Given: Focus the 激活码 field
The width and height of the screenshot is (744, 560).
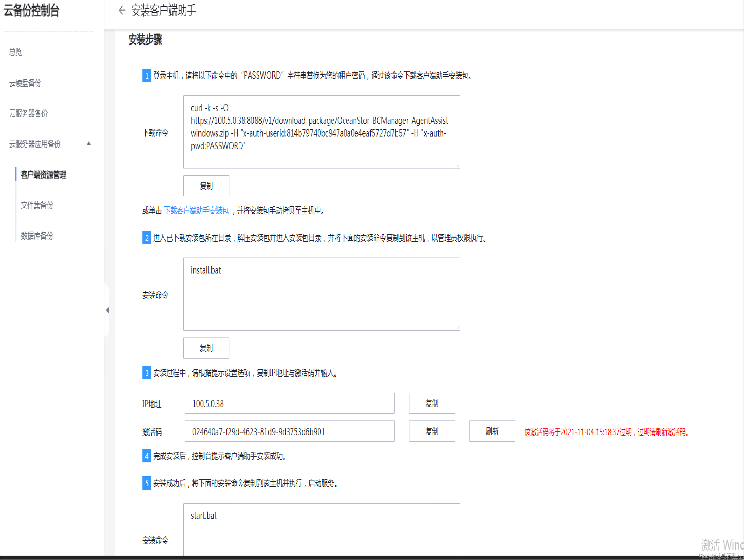Looking at the screenshot, I should (x=290, y=431).
